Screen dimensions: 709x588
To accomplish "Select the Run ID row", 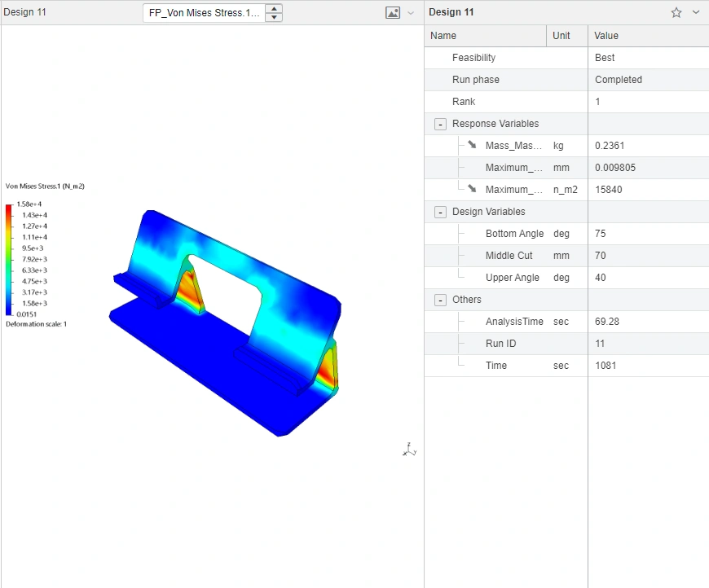I will [567, 344].
